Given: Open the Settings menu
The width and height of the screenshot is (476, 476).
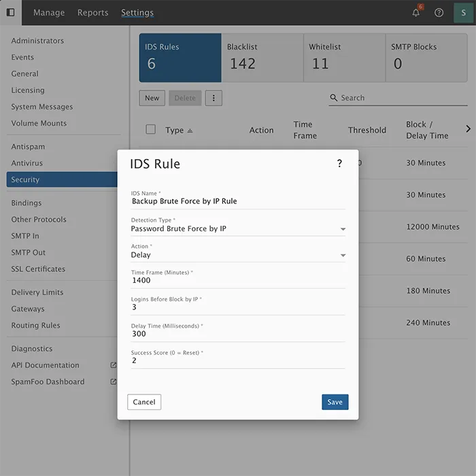Looking at the screenshot, I should pyautogui.click(x=137, y=12).
